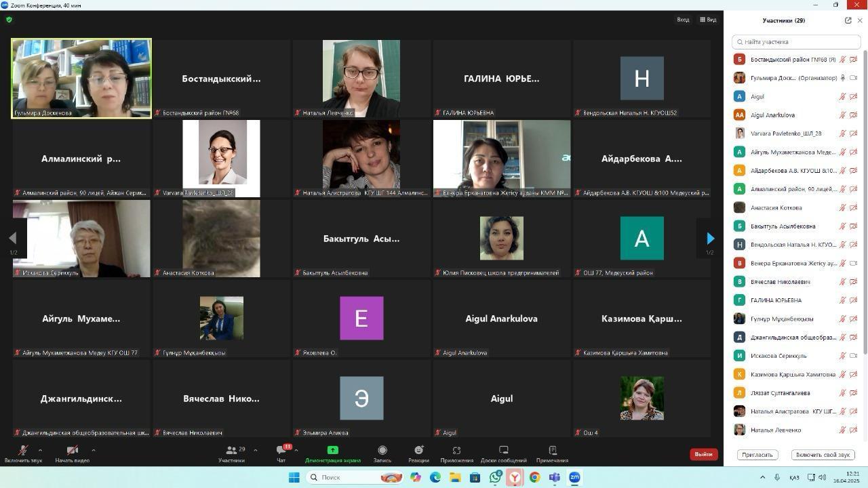Open the Приложения apps icon
Image resolution: width=868 pixels, height=488 pixels.
coord(456,451)
